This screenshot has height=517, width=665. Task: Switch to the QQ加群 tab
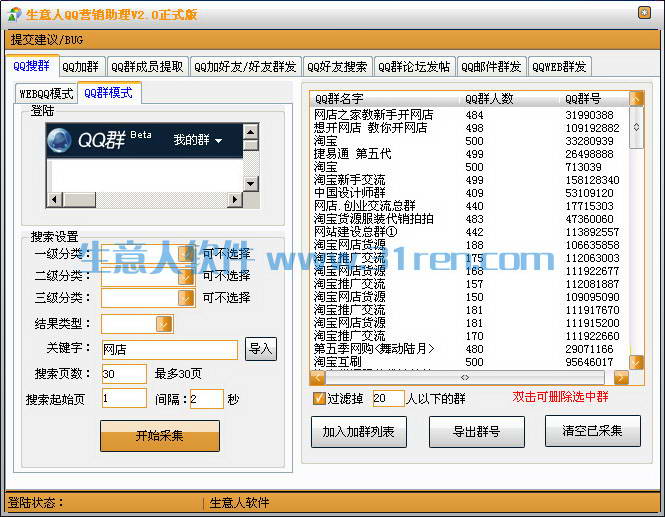click(x=80, y=67)
